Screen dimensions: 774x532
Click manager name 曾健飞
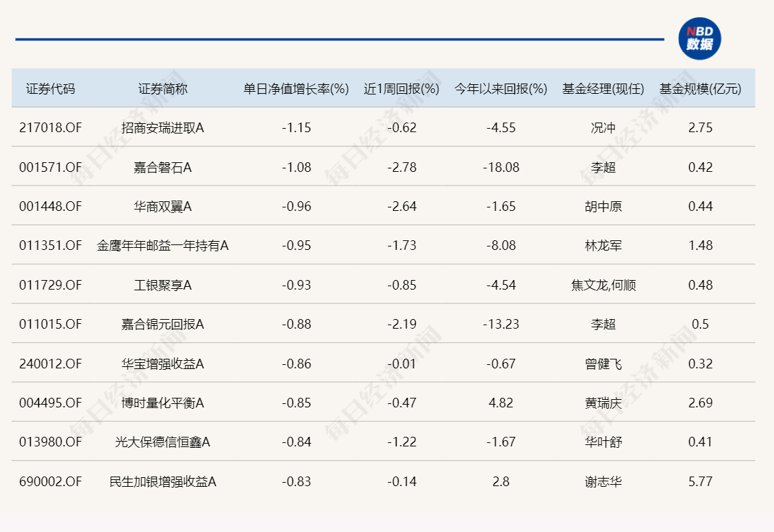tap(603, 364)
